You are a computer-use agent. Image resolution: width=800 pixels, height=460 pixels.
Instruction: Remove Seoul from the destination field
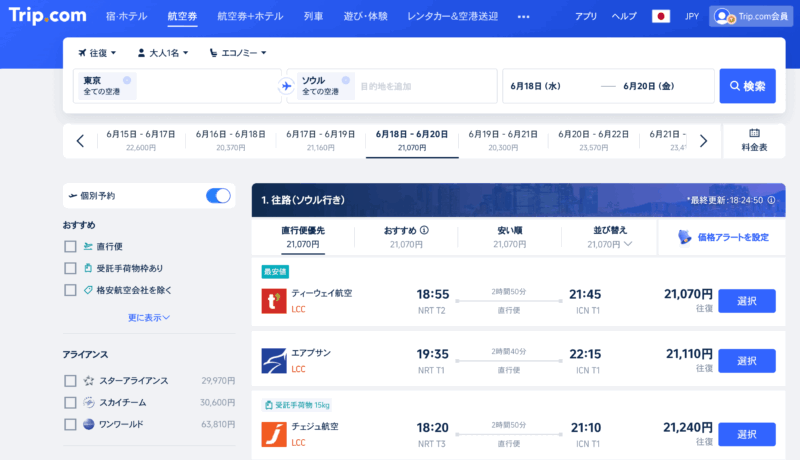pyautogui.click(x=345, y=80)
